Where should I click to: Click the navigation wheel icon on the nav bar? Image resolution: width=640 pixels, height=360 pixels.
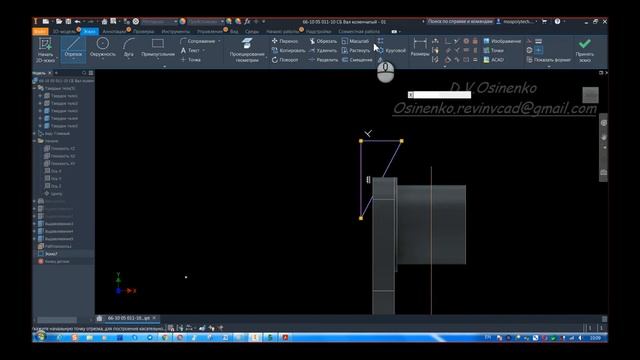604,123
